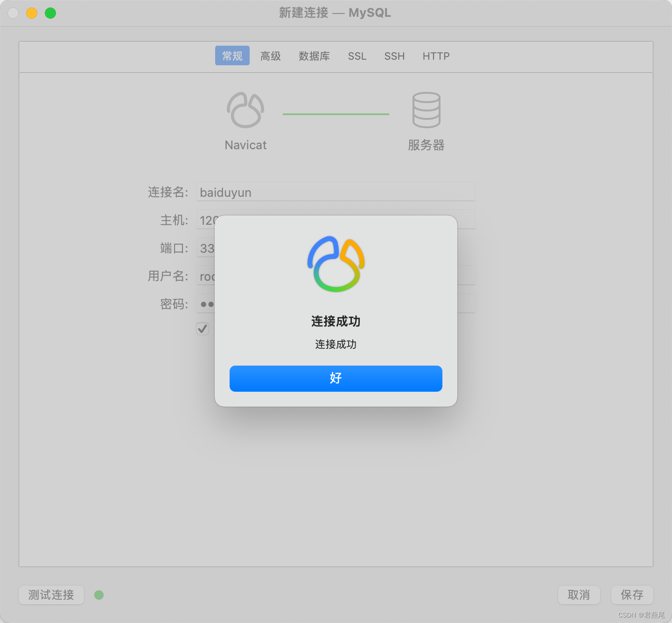Click the 连接名 field label

click(168, 192)
